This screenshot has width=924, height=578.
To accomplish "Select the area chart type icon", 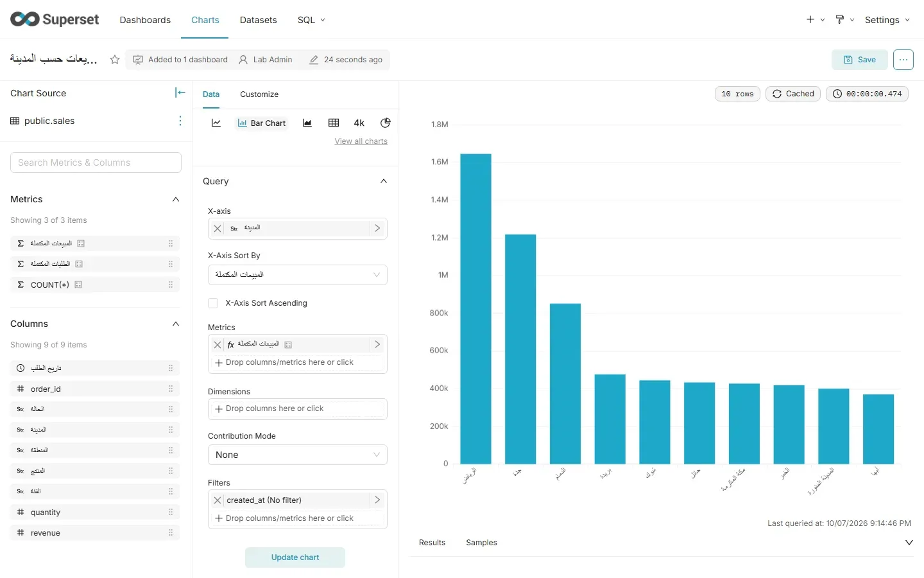I will tap(307, 123).
